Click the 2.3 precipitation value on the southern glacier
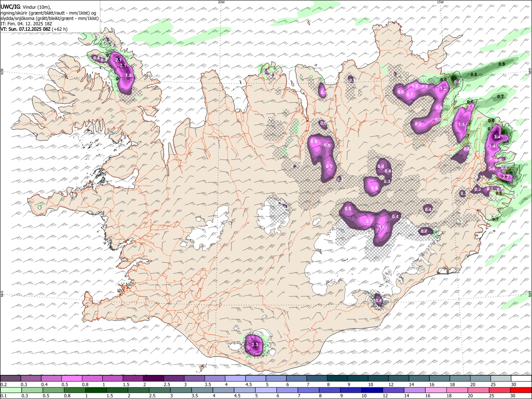Viewport: 532px width, 399px height. tap(255, 345)
